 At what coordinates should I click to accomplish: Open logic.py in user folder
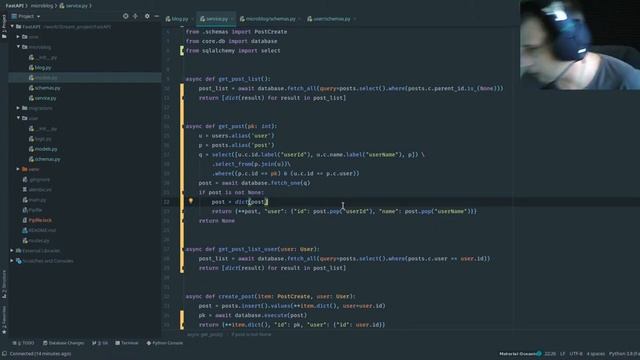click(x=40, y=139)
